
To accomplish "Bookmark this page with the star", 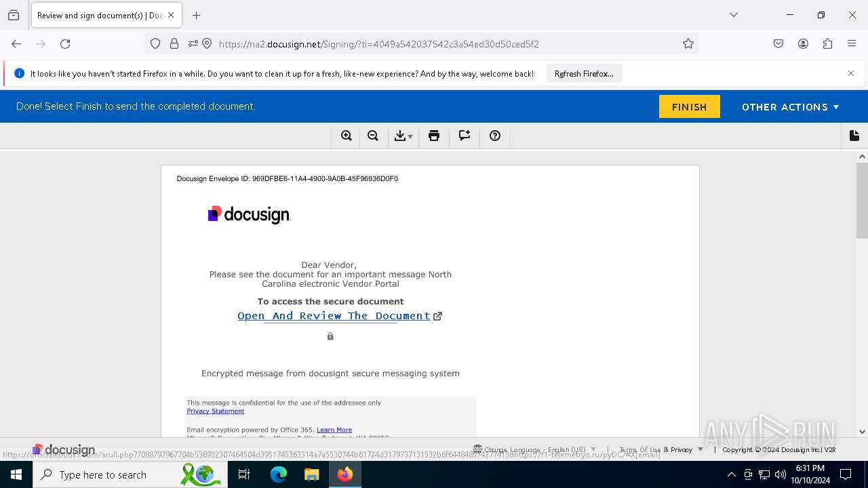I will pyautogui.click(x=688, y=43).
